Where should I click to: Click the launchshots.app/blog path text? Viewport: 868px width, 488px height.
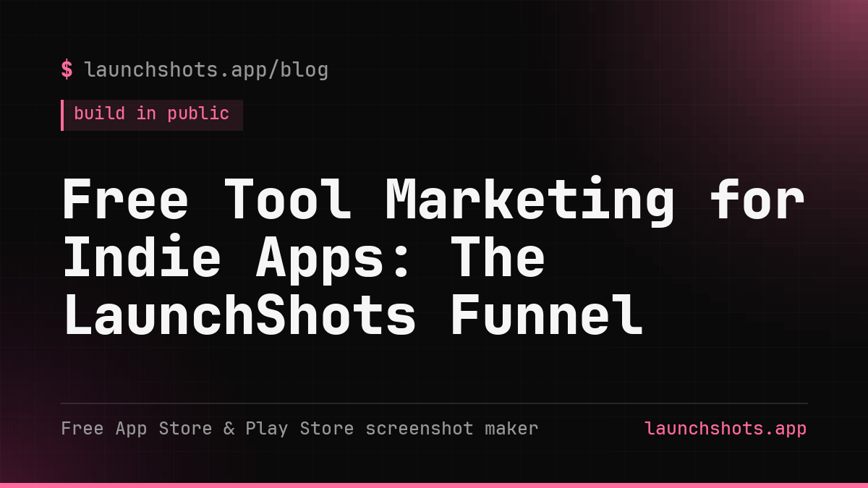point(206,70)
